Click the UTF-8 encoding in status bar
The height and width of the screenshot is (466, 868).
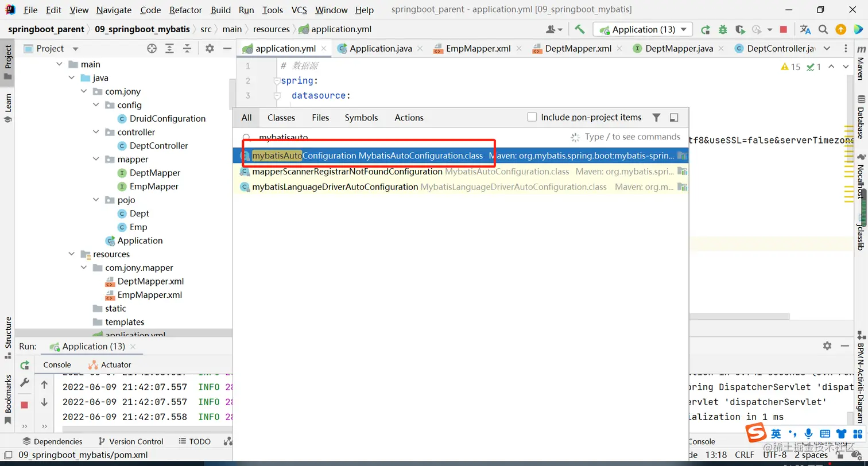click(775, 455)
